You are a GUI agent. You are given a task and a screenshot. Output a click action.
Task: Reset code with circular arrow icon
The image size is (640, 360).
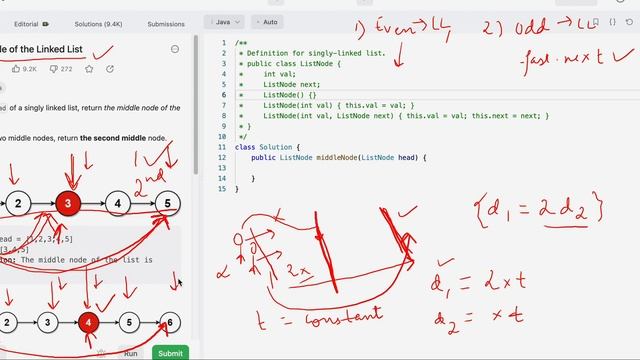pos(629,22)
